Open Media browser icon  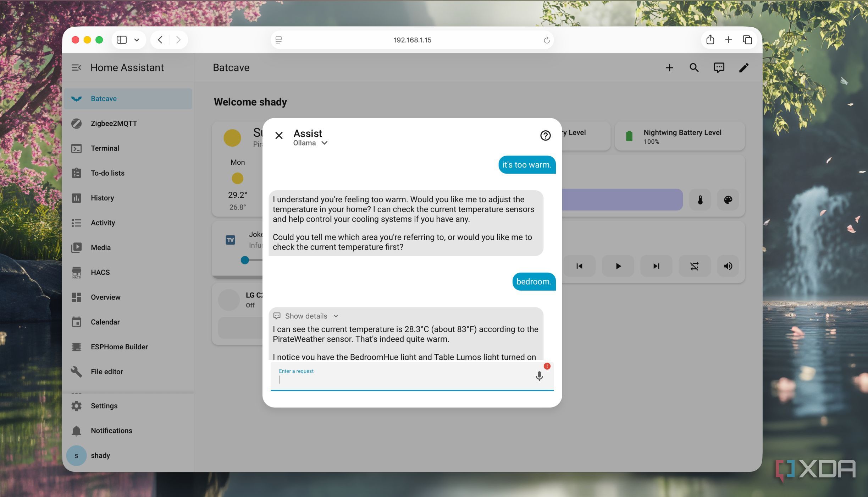(x=76, y=248)
